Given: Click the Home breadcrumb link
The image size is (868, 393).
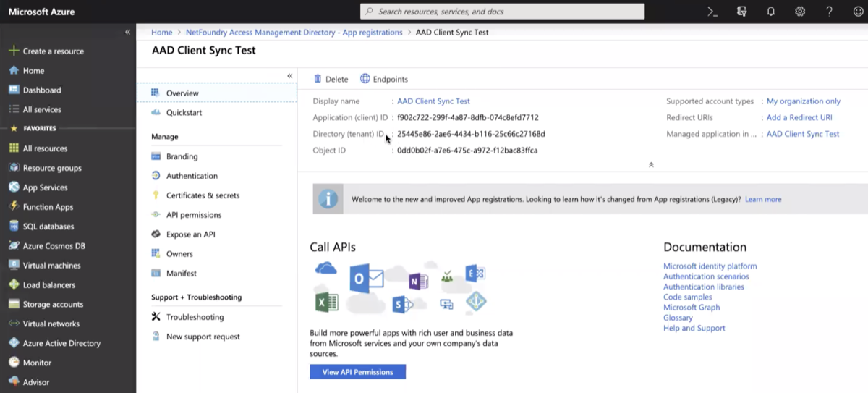Looking at the screenshot, I should [162, 33].
